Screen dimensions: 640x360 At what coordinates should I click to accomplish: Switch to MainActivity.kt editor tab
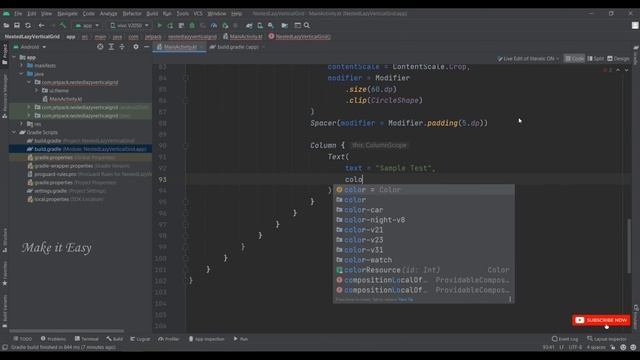(178, 47)
